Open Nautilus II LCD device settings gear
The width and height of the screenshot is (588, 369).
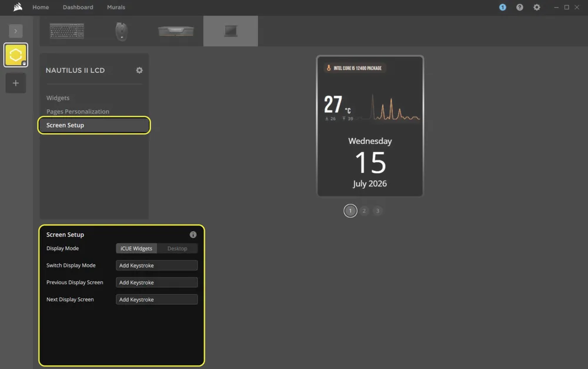(139, 71)
